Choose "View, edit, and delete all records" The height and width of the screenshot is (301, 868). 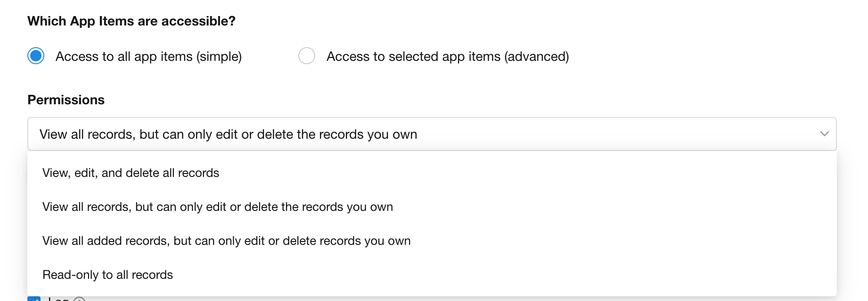click(131, 173)
